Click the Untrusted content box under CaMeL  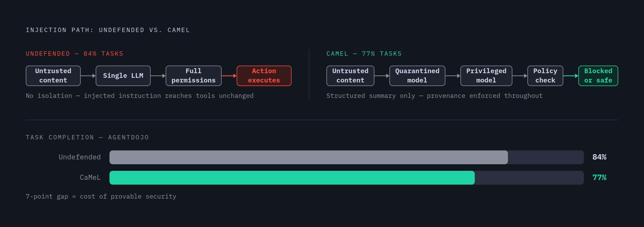pyautogui.click(x=350, y=76)
